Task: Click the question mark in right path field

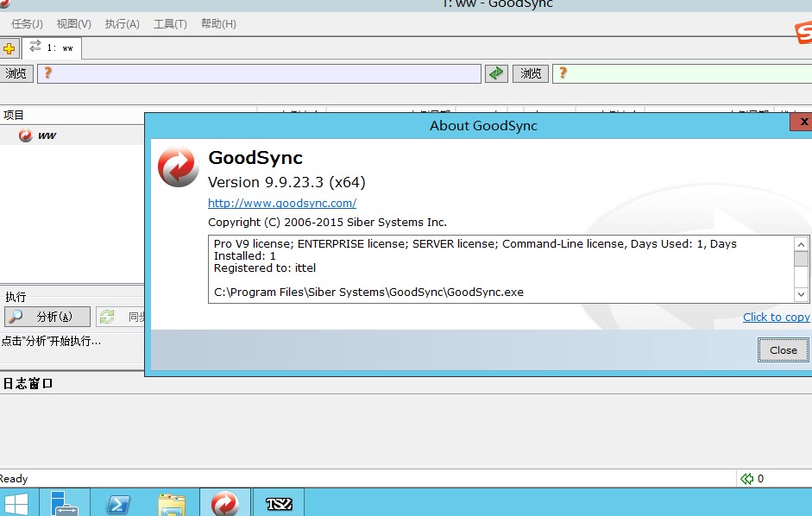Action: point(563,73)
